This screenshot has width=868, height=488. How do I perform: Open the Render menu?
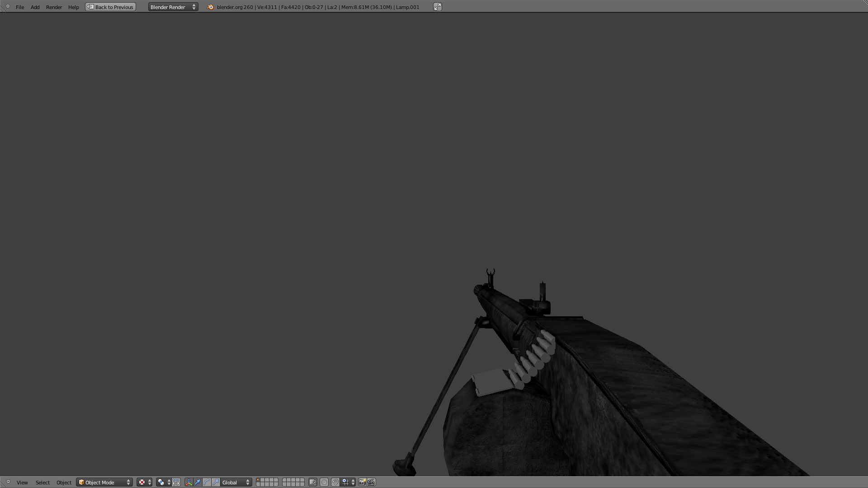54,7
